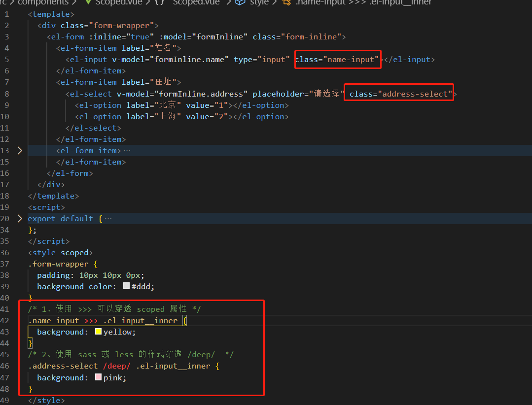Click the class="address-select" attribute
Image resolution: width=532 pixels, height=405 pixels.
pyautogui.click(x=401, y=94)
